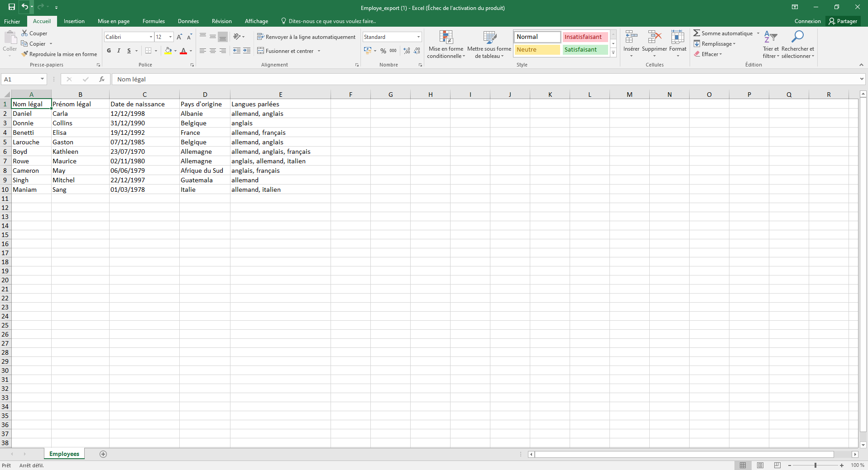
Task: Toggle bold (G) formatting
Action: point(109,51)
